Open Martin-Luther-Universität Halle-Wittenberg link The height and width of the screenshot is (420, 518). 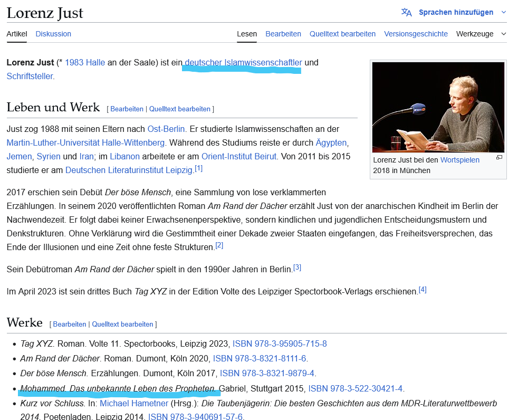tap(85, 143)
